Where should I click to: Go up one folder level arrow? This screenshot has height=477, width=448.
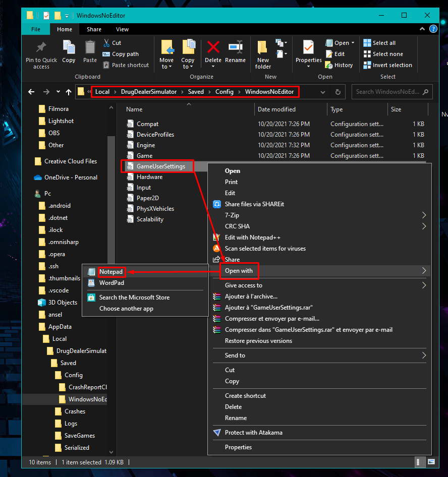coord(69,92)
